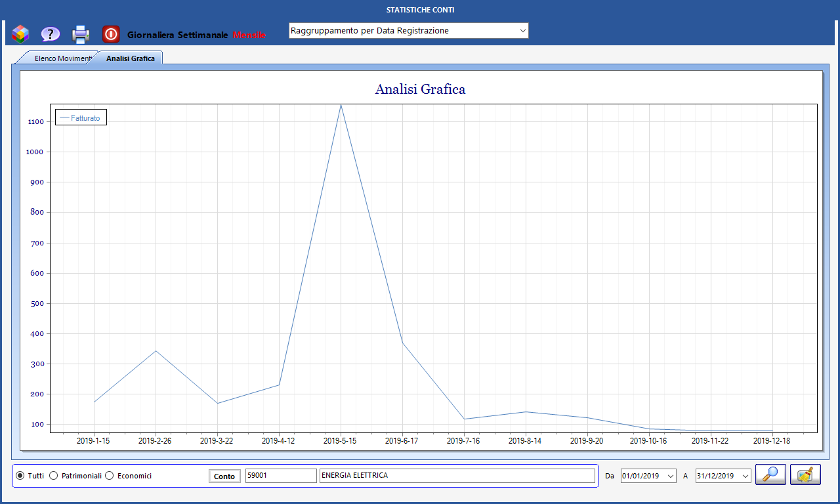Switch to Giornaliera view
This screenshot has height=504, width=840.
(x=150, y=34)
